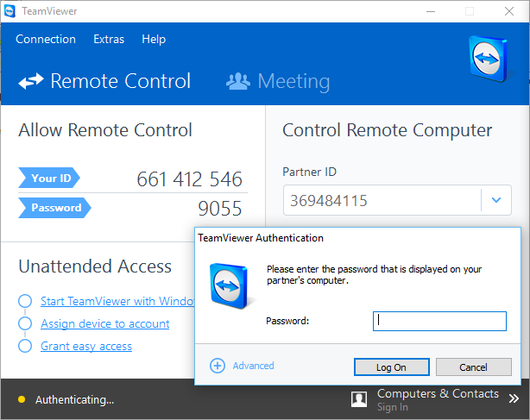The height and width of the screenshot is (420, 530).
Task: Expand Computers & Contacts double chevron
Action: click(514, 398)
